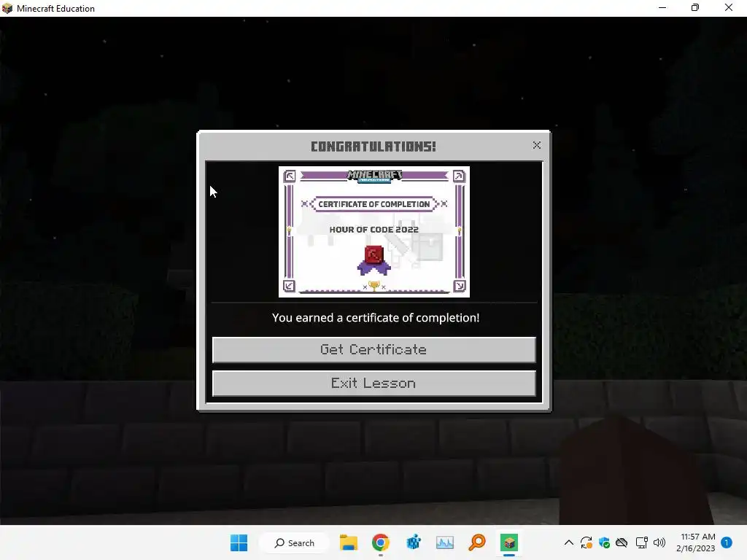
Task: Restore down the Minecraft Education window
Action: (x=695, y=7)
